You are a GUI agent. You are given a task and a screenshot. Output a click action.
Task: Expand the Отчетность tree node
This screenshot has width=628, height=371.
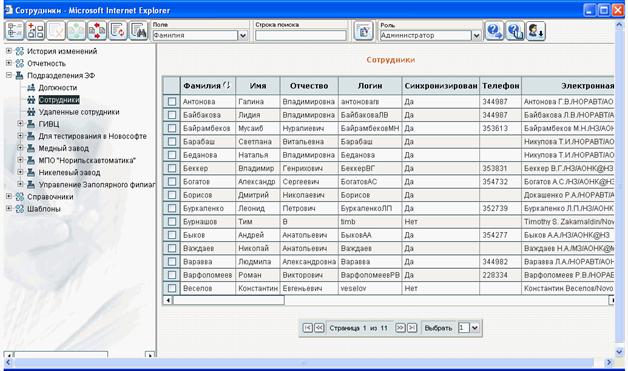9,63
